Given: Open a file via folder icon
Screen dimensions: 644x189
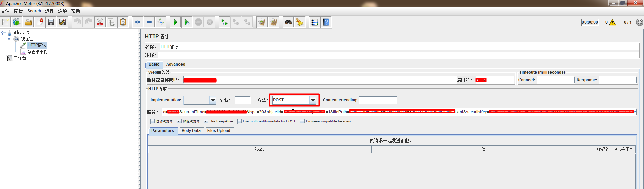Looking at the screenshot, I should (28, 22).
